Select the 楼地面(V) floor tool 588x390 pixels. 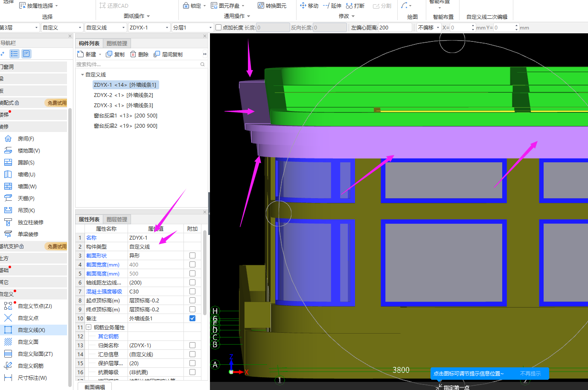point(29,151)
